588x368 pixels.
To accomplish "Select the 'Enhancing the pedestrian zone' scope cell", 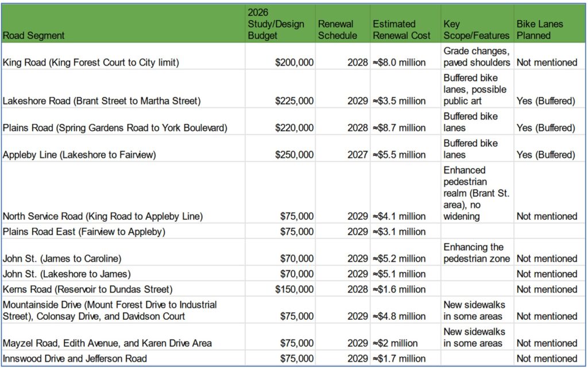I will 476,253.
